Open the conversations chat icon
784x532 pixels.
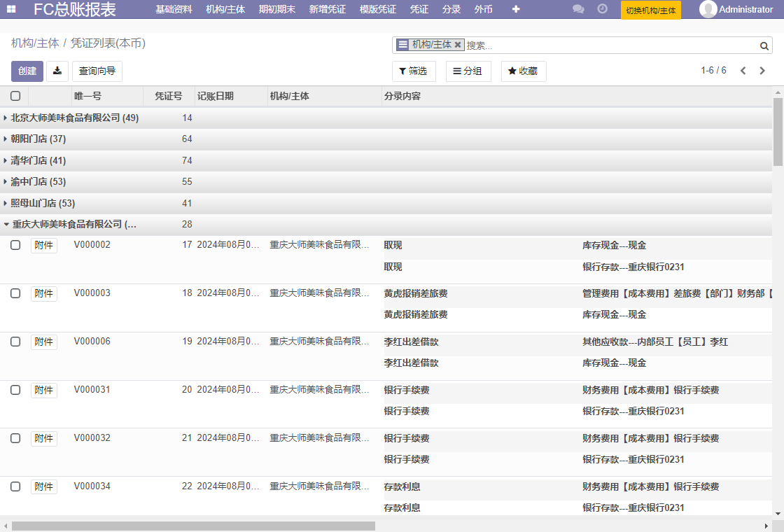(x=578, y=9)
